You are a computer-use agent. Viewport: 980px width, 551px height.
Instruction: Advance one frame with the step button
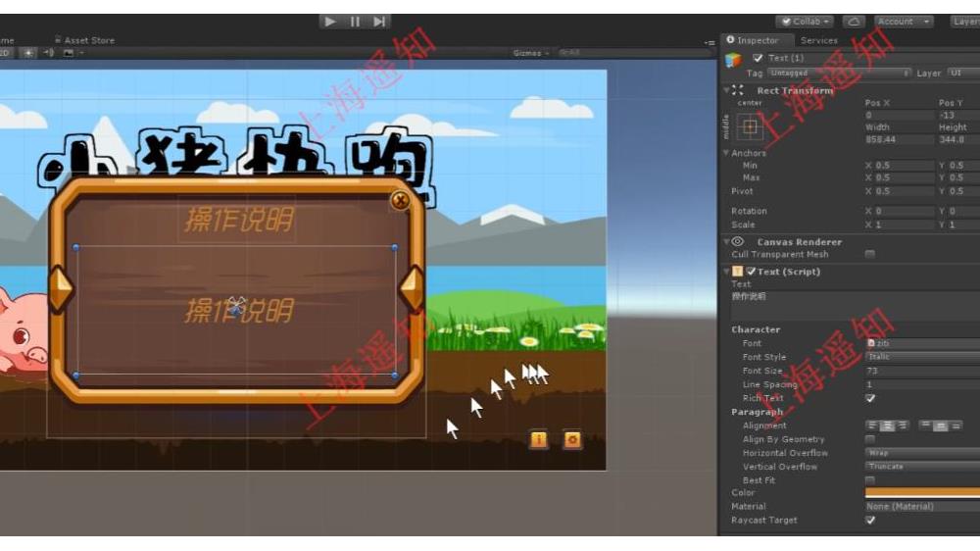379,22
